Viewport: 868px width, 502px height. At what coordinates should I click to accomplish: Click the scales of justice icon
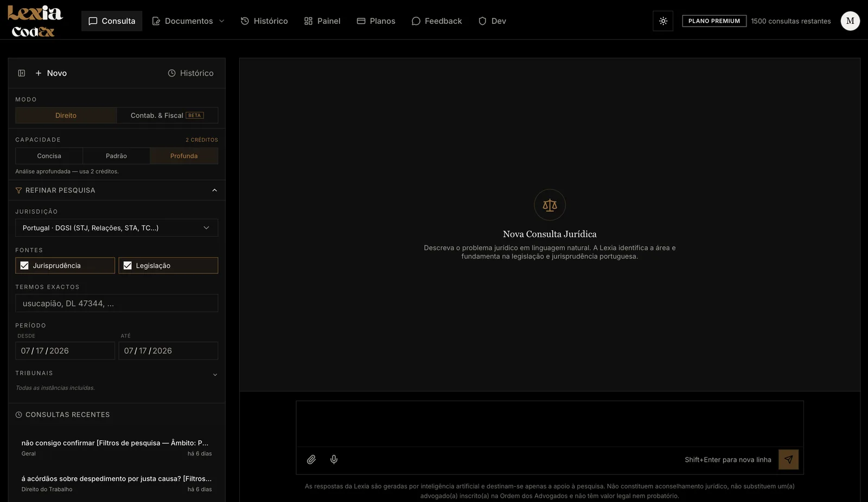pos(550,205)
